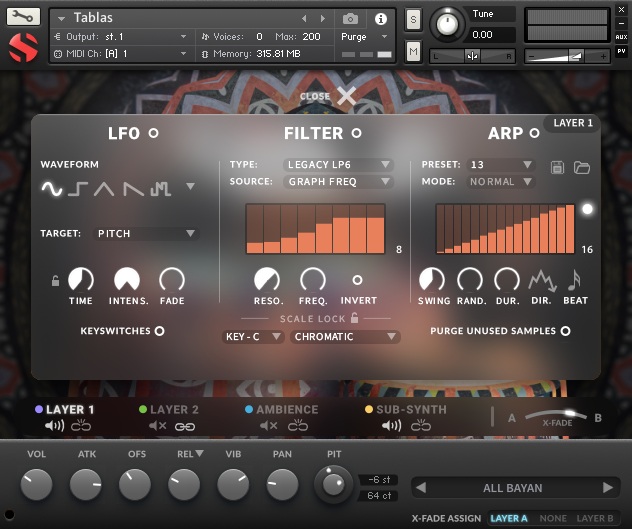Open the LFO TARGET Pitch dropdown

146,233
